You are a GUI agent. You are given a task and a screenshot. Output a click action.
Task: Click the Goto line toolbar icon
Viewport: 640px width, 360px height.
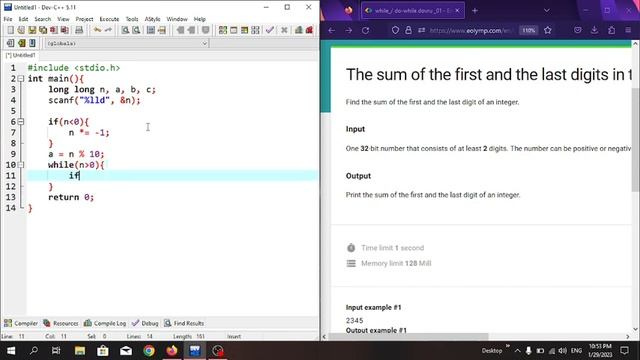tap(162, 30)
